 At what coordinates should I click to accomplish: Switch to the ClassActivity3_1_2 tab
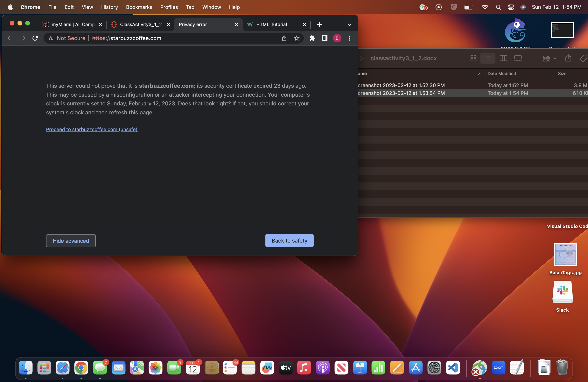tap(140, 25)
